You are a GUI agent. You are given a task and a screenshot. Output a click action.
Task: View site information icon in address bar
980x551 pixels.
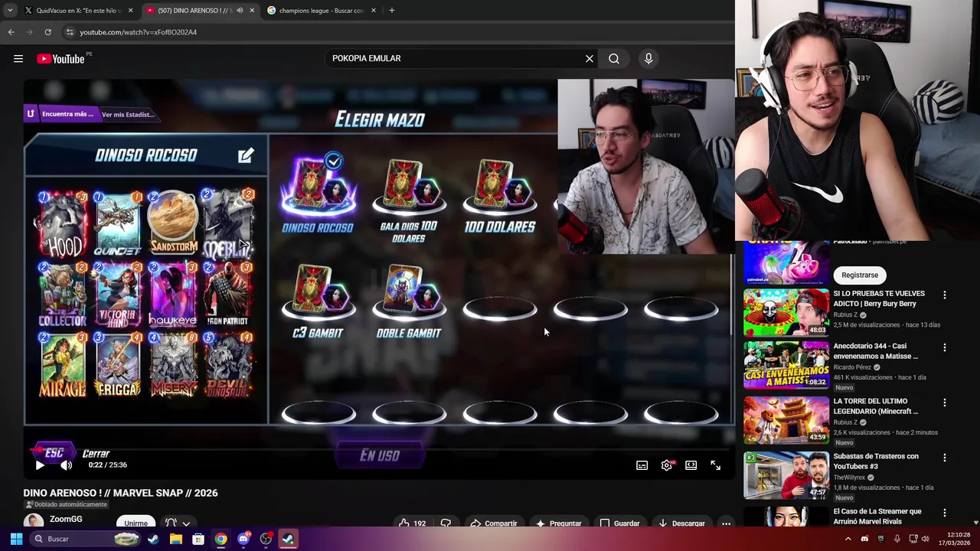[x=69, y=32]
